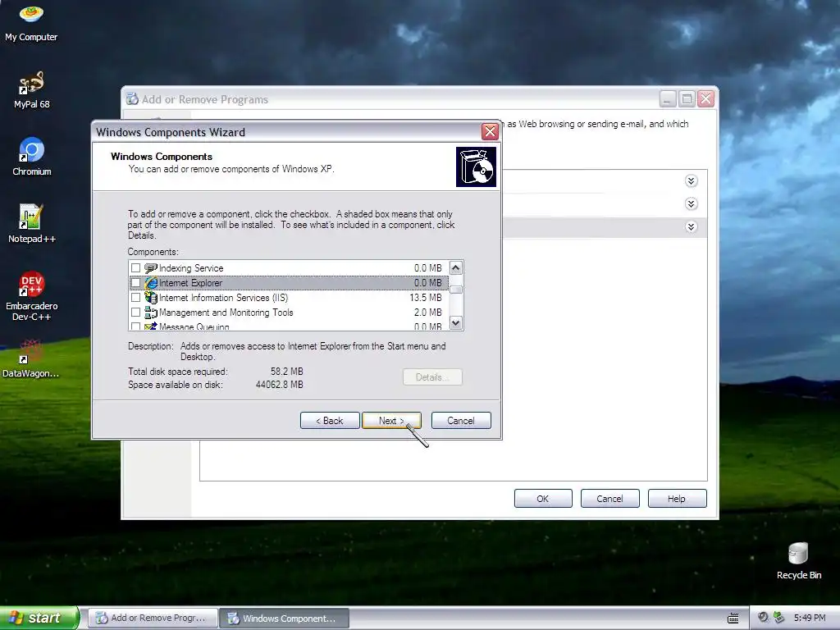
Task: Click Cancel in Add or Remove Programs window
Action: tap(609, 498)
